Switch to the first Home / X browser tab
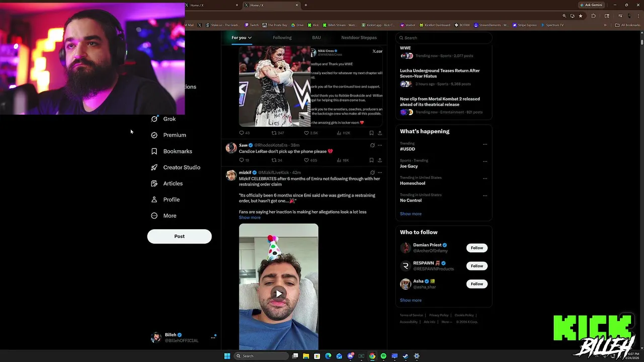 pyautogui.click(x=210, y=5)
